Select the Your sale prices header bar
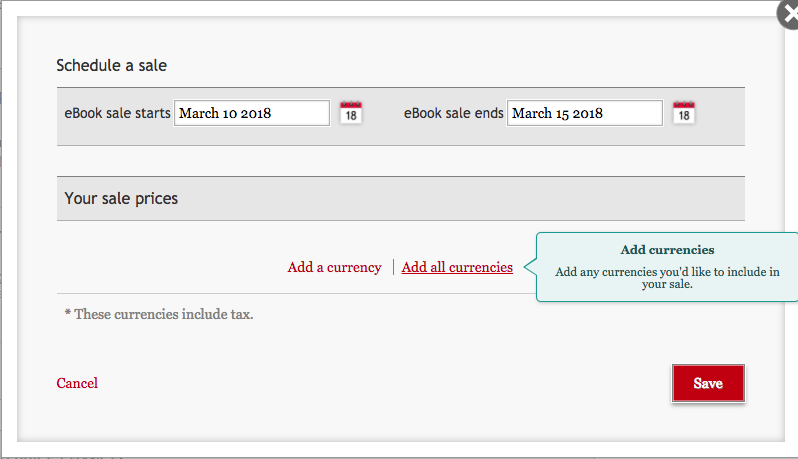 coord(400,199)
